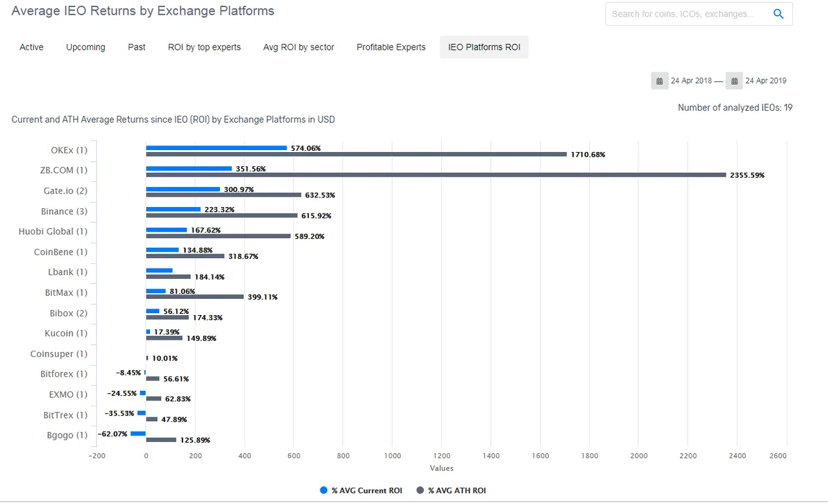Click the Average IEO Returns page heading

point(143,11)
